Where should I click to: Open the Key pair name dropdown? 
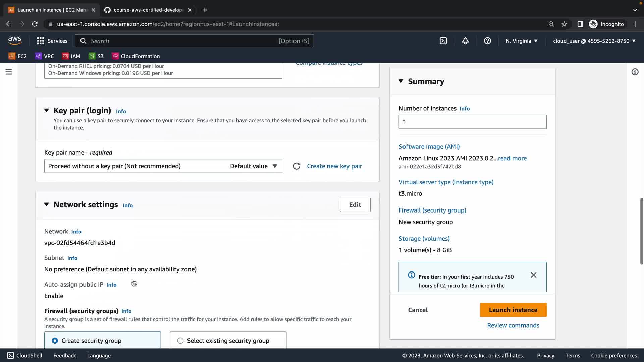pos(163,166)
